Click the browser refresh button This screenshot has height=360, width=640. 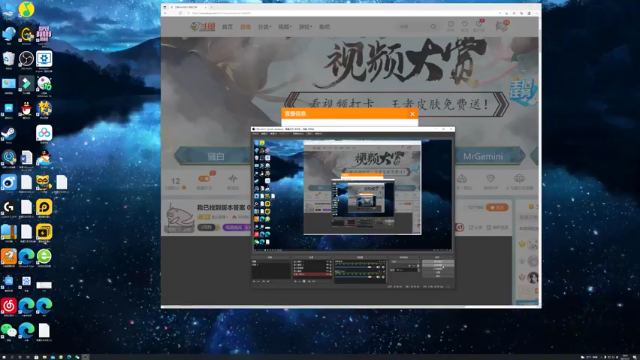tap(180, 13)
